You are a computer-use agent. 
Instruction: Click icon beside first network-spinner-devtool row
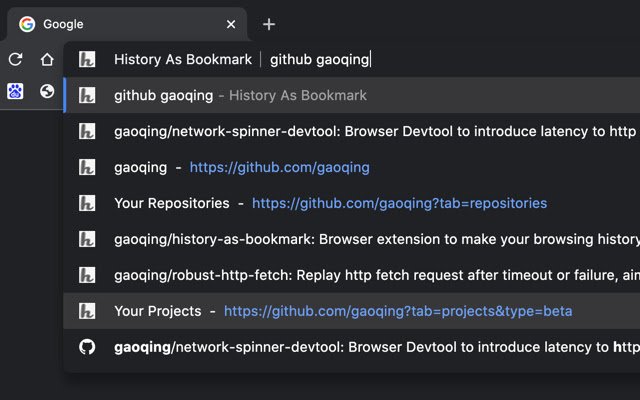pyautogui.click(x=87, y=131)
